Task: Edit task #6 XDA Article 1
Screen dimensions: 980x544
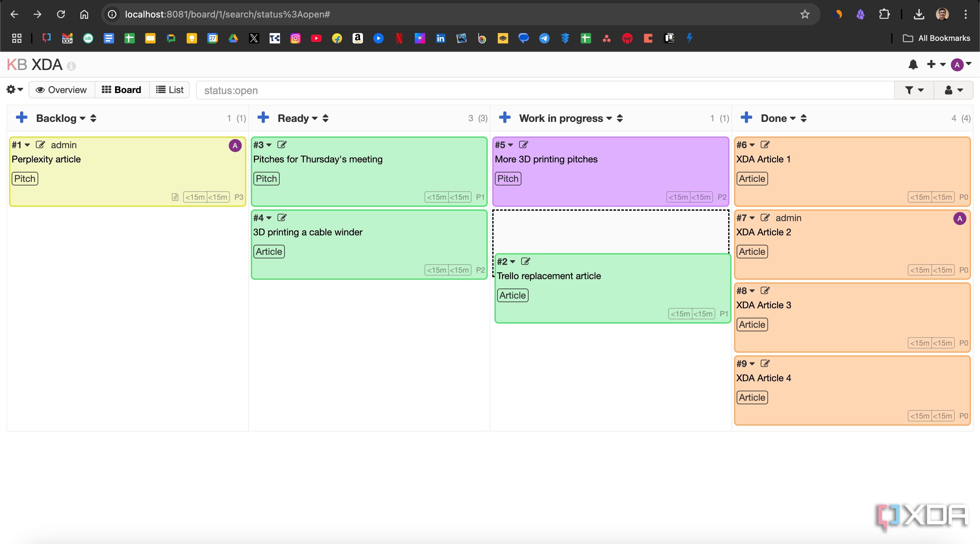Action: click(x=765, y=145)
